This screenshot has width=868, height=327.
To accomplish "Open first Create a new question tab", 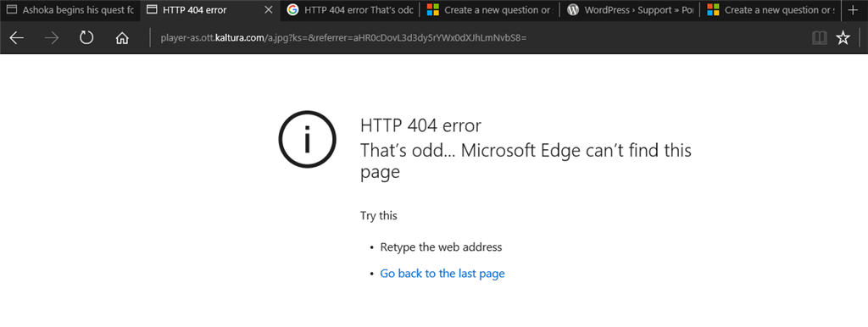I will (x=489, y=10).
